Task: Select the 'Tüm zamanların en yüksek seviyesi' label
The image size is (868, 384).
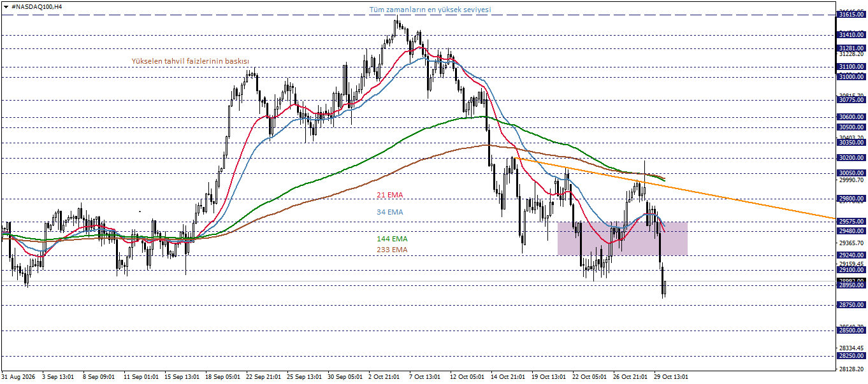Action: click(x=431, y=10)
